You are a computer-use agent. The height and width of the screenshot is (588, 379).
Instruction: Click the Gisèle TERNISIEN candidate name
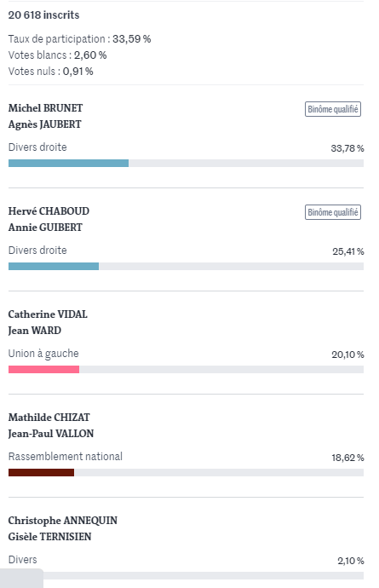(x=49, y=537)
